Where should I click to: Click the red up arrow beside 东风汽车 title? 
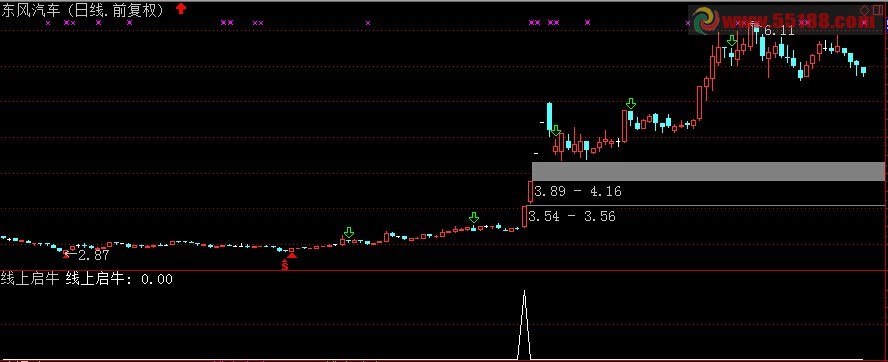click(x=181, y=8)
